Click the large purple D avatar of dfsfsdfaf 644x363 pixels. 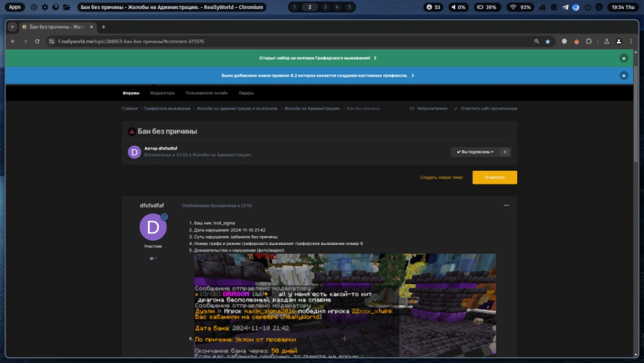[153, 227]
